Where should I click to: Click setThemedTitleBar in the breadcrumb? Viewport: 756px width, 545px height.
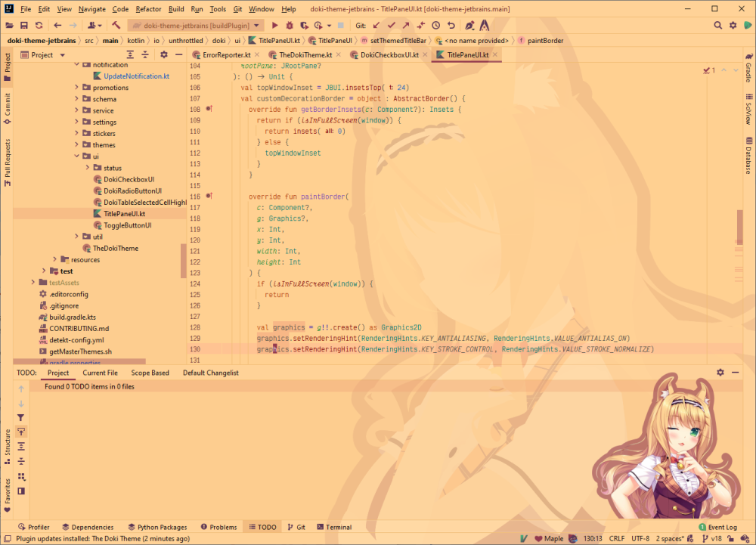click(398, 41)
